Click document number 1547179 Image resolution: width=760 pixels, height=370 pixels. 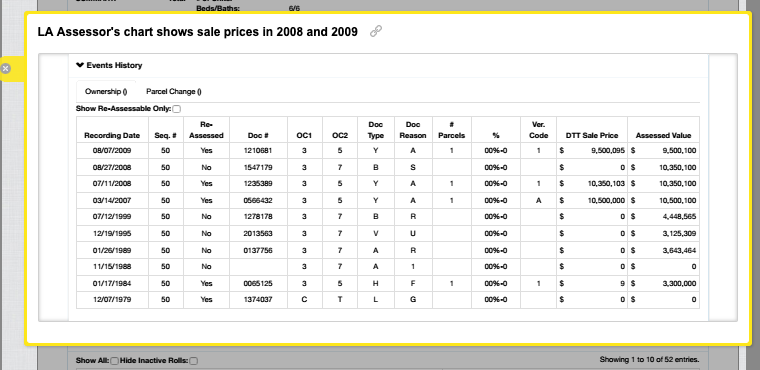click(x=258, y=167)
